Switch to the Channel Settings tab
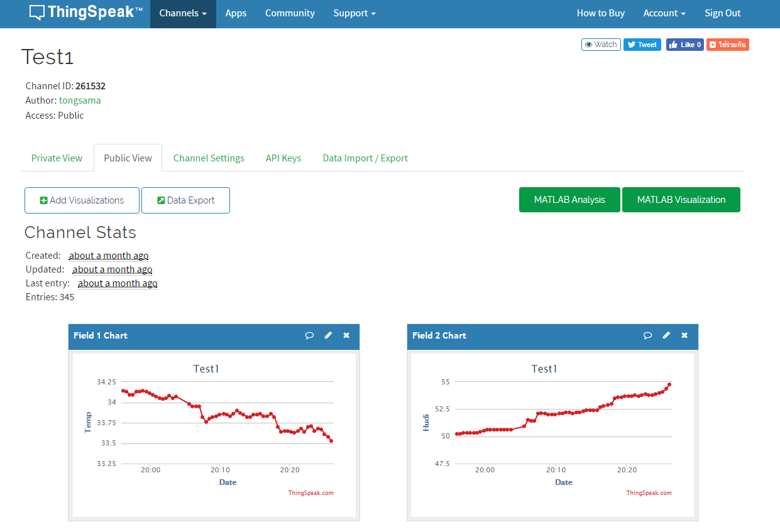The height and width of the screenshot is (532, 780). [209, 158]
